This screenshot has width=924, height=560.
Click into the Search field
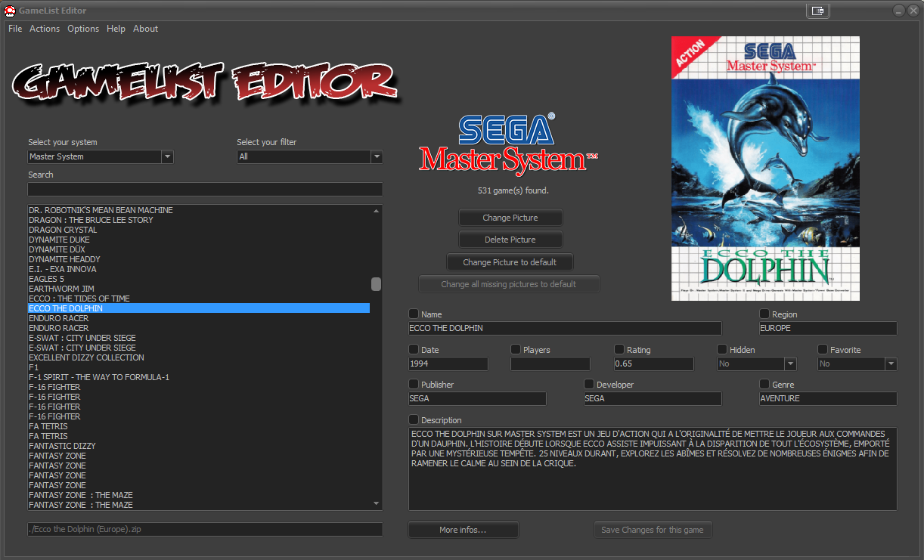pyautogui.click(x=205, y=189)
